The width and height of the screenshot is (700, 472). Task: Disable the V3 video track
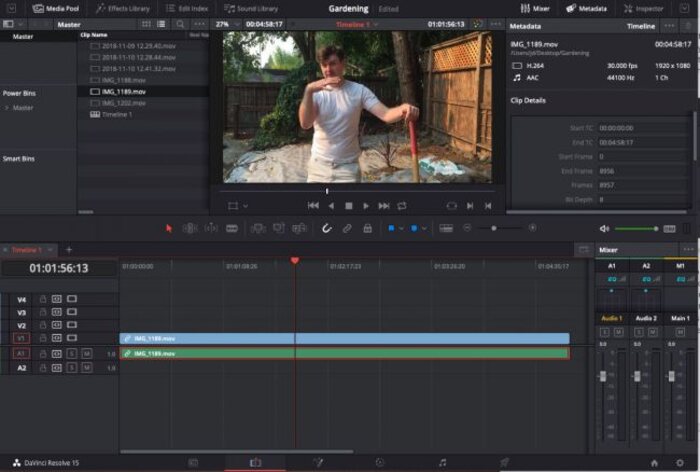[72, 312]
